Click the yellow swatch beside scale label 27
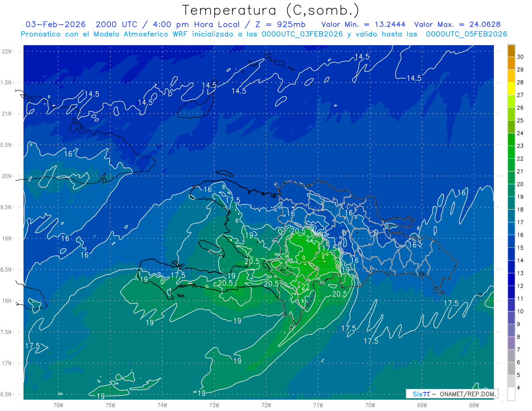The image size is (532, 411). click(511, 89)
